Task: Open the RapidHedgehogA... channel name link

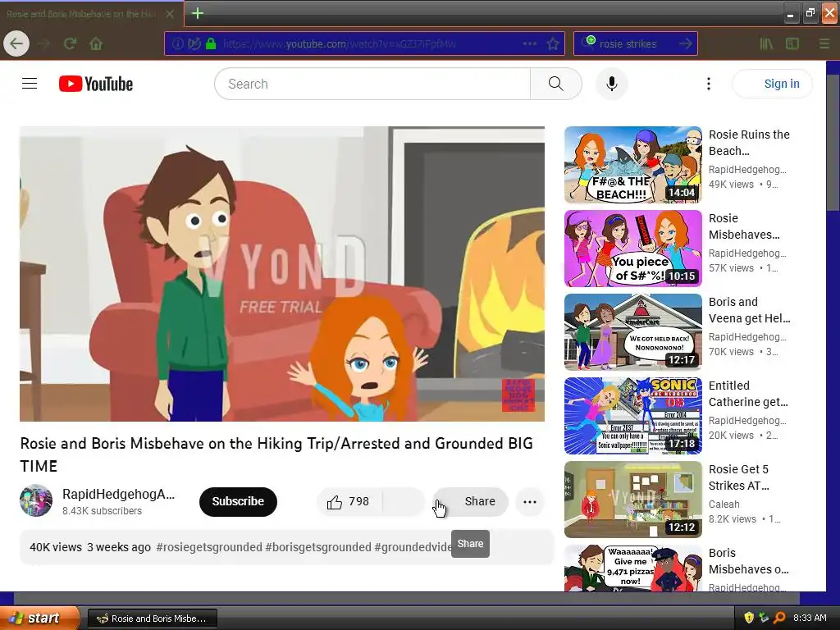Action: [118, 494]
